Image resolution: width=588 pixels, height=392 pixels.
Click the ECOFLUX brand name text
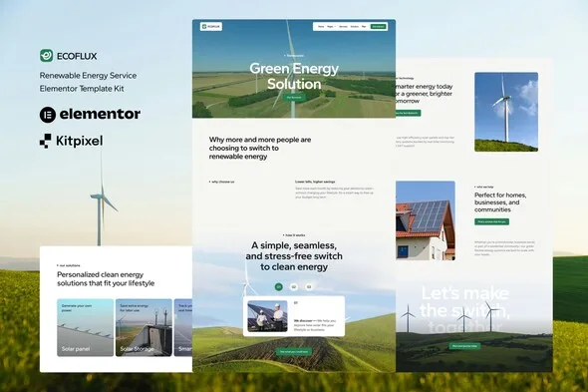pos(77,56)
